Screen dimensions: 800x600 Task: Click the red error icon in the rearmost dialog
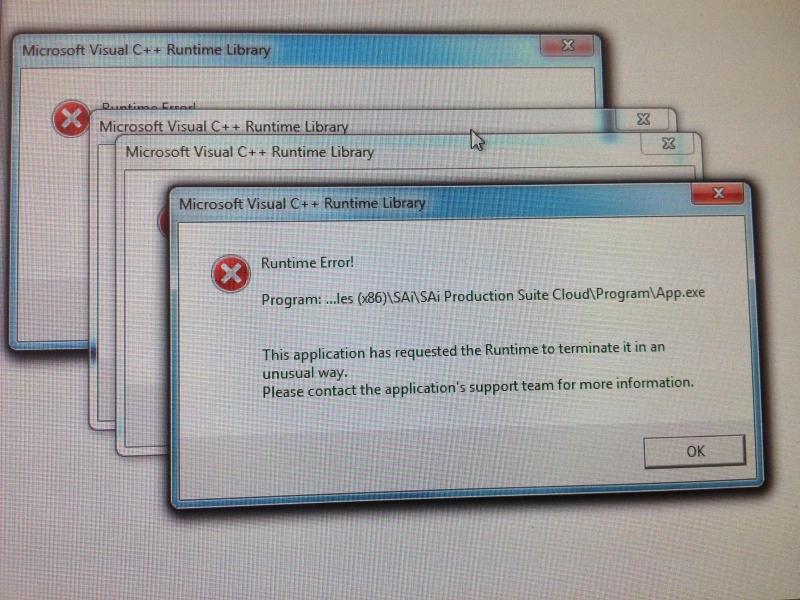(x=71, y=119)
